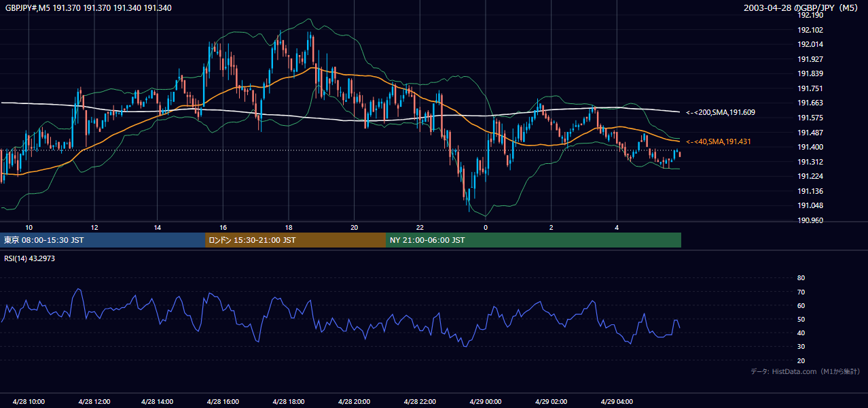Screen dimensions: 868x408
Task: Click the 4/28 10:00 date label
Action: pyautogui.click(x=29, y=402)
